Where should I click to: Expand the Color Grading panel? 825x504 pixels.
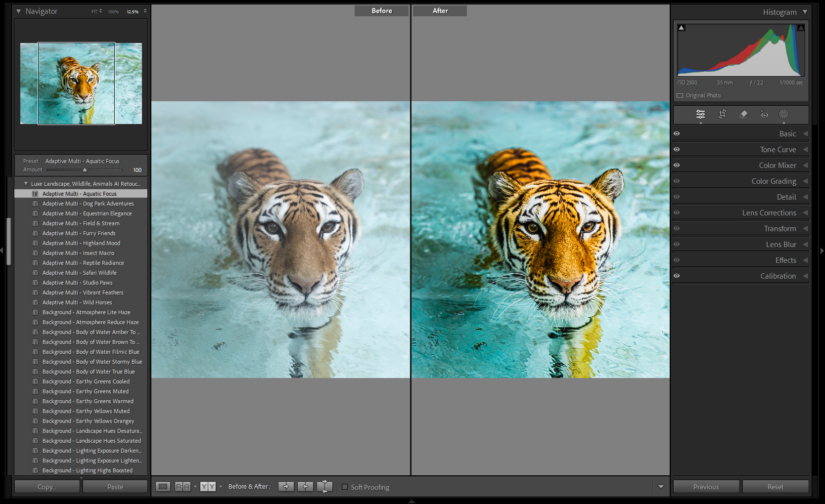(774, 181)
